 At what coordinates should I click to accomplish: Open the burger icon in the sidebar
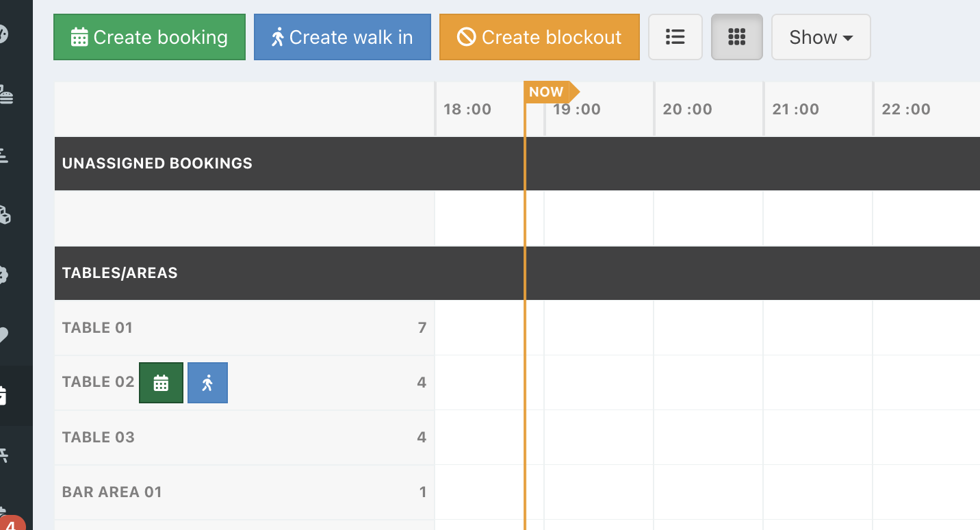tap(5, 95)
